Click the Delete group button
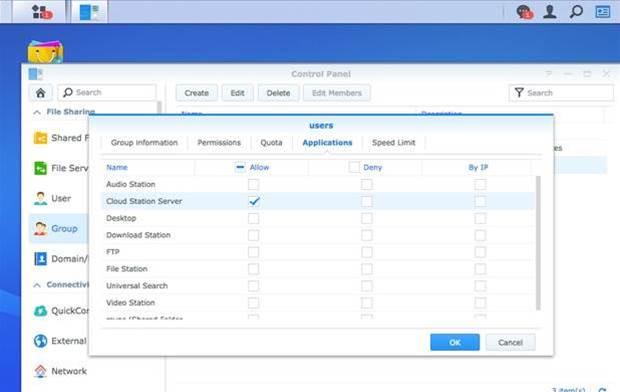 [278, 93]
